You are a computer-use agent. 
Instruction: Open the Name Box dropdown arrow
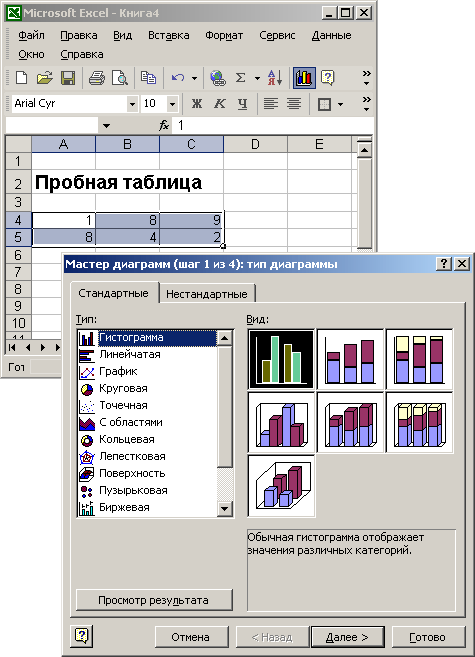[x=106, y=125]
